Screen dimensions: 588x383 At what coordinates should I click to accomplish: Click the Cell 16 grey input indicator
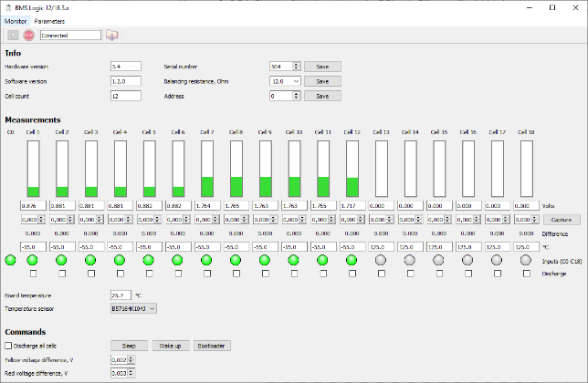467,260
